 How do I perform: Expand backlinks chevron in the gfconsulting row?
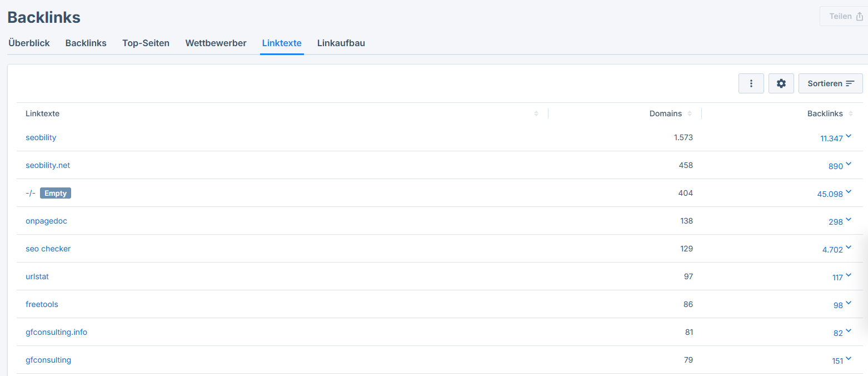click(x=849, y=359)
